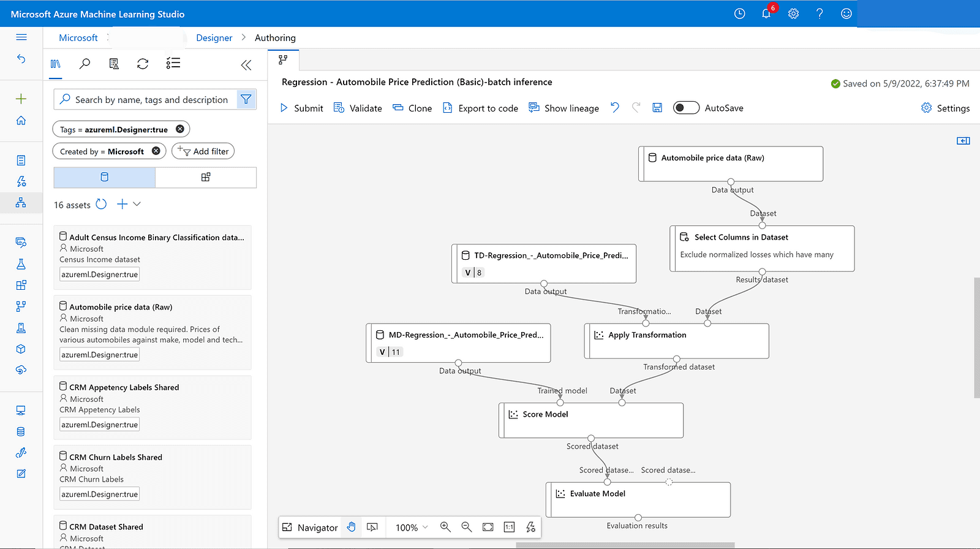This screenshot has width=980, height=549.
Task: Click the zoom out magnifier
Action: (x=467, y=527)
